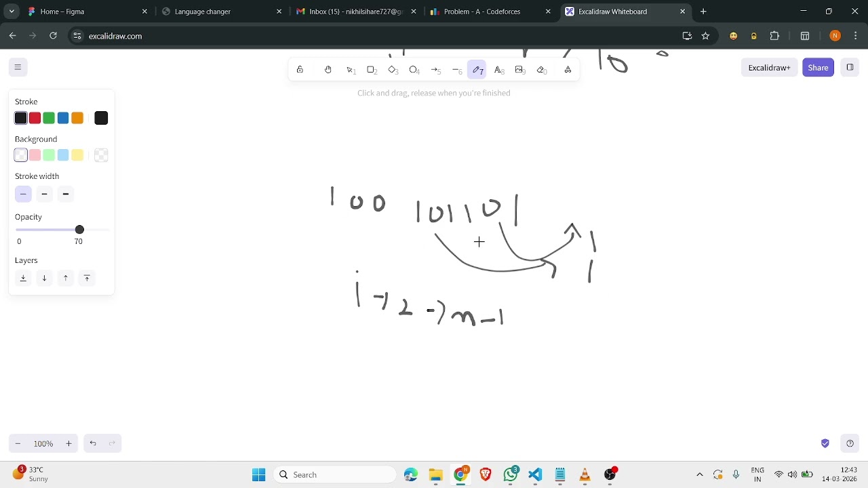Reload the Excalidraw page

point(53,36)
